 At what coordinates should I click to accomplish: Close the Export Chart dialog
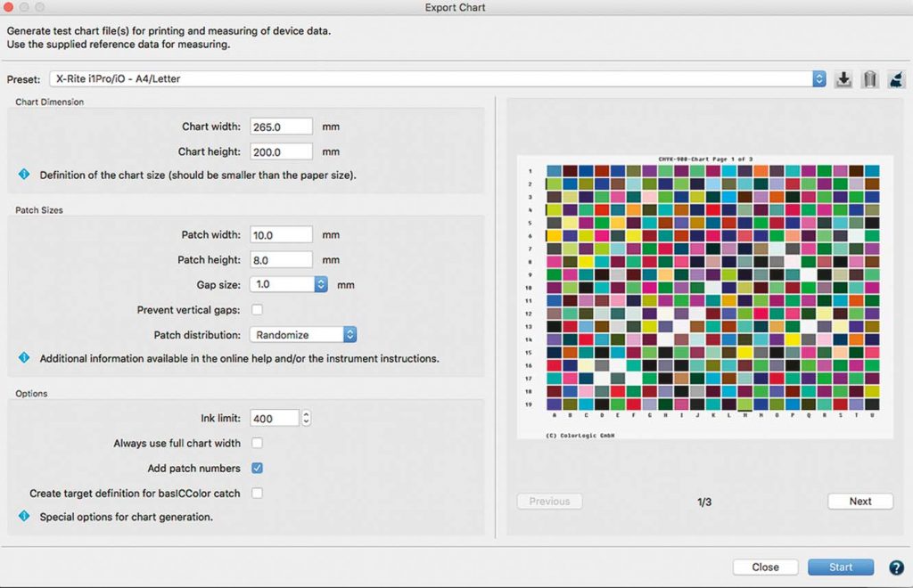(x=765, y=567)
